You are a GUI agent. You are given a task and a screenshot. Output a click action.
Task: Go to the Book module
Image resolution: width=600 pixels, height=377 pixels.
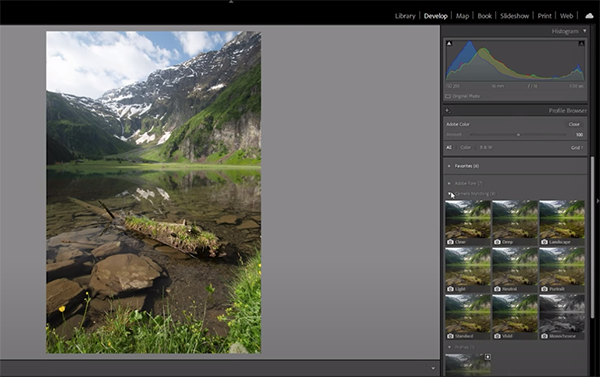484,16
